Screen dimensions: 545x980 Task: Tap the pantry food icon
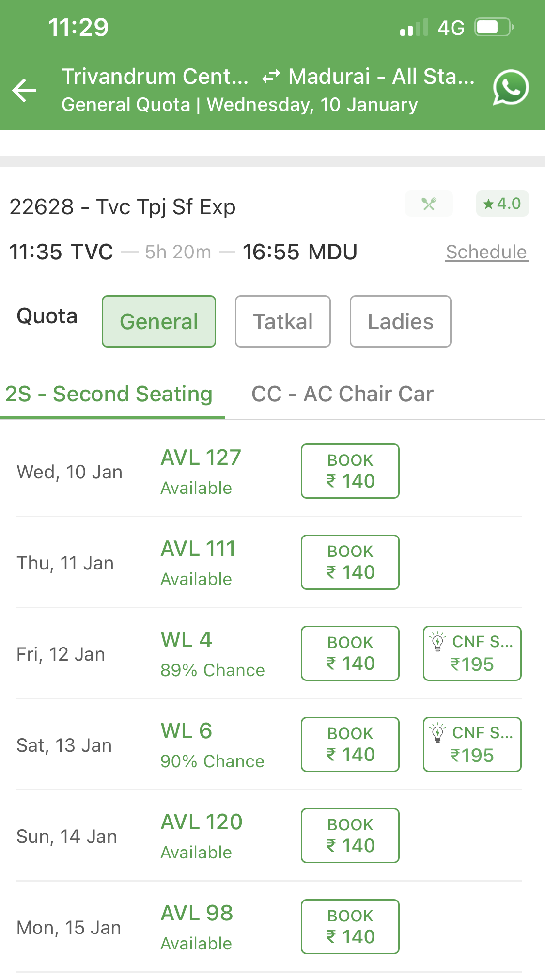coord(429,204)
